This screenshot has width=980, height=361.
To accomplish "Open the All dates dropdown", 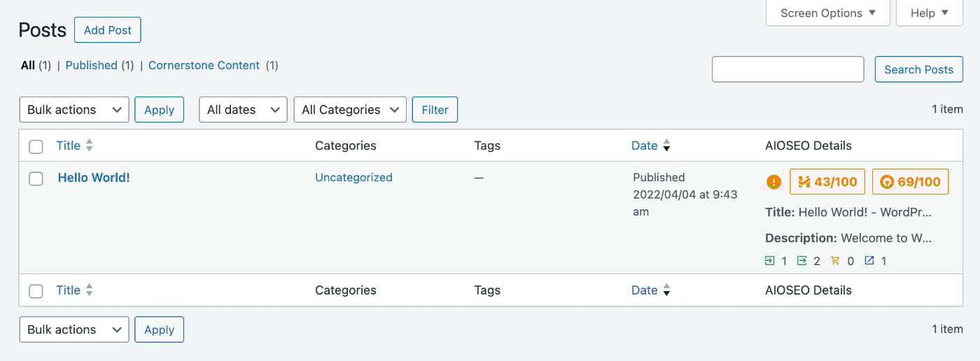I will point(244,110).
